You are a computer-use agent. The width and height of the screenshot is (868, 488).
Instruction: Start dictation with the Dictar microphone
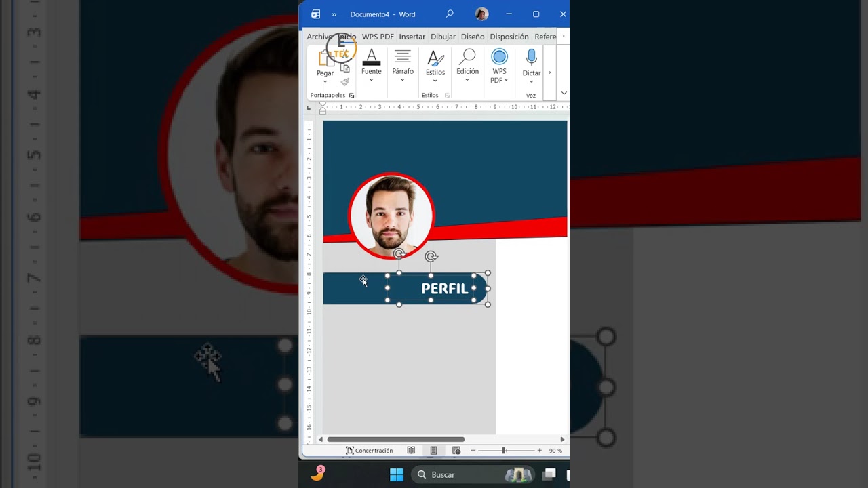pos(532,60)
